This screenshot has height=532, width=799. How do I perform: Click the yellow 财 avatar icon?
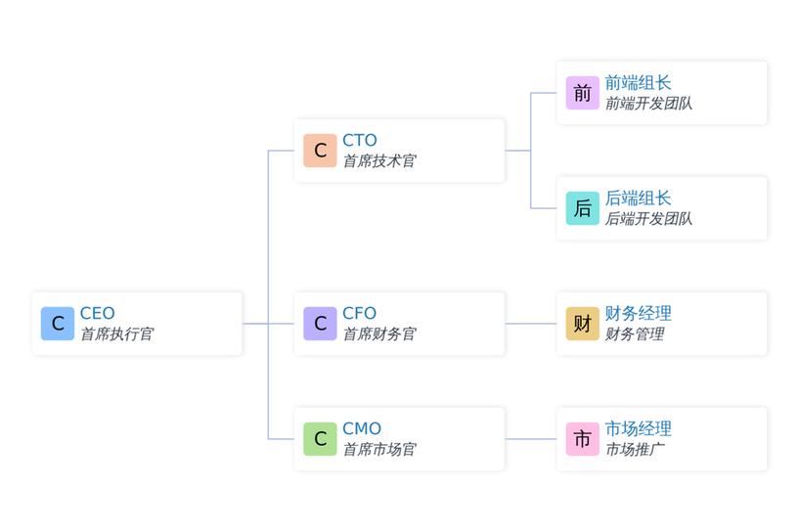click(583, 324)
